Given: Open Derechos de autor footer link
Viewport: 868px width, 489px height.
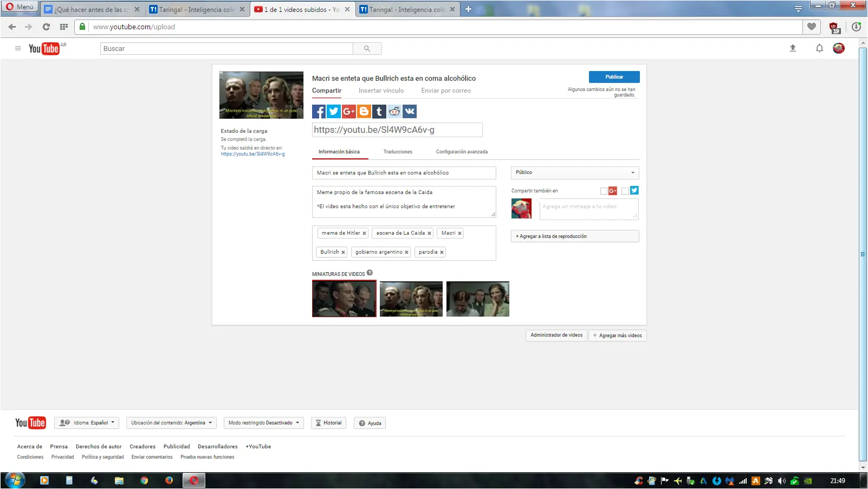Looking at the screenshot, I should click(99, 447).
